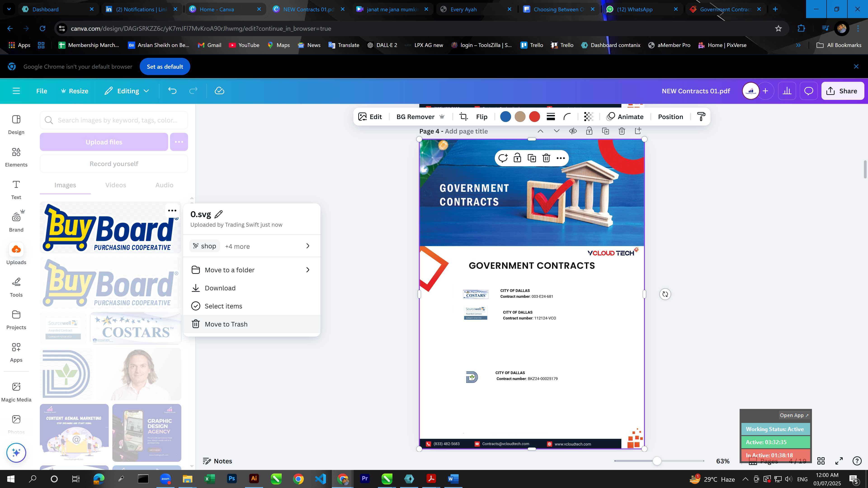This screenshot has height=488, width=868.
Task: Toggle grid view of pages
Action: point(821,461)
